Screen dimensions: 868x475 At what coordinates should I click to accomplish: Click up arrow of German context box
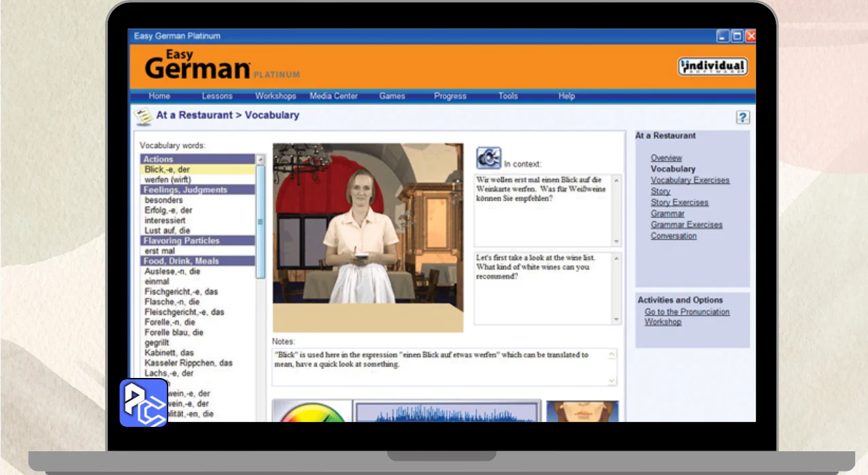616,180
